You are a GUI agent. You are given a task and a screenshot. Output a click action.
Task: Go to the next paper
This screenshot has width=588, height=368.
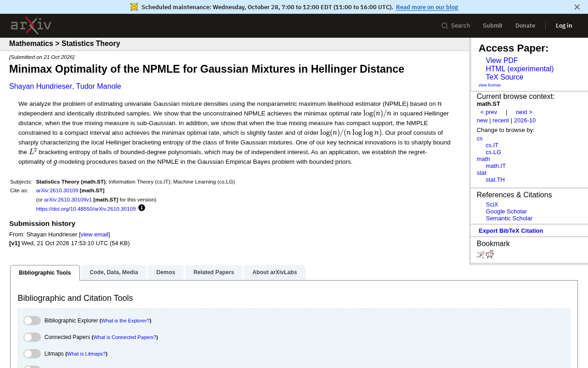pyautogui.click(x=524, y=112)
